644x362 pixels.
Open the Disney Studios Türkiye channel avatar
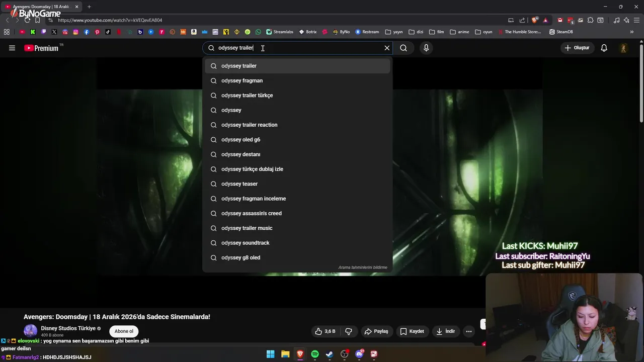(x=31, y=331)
